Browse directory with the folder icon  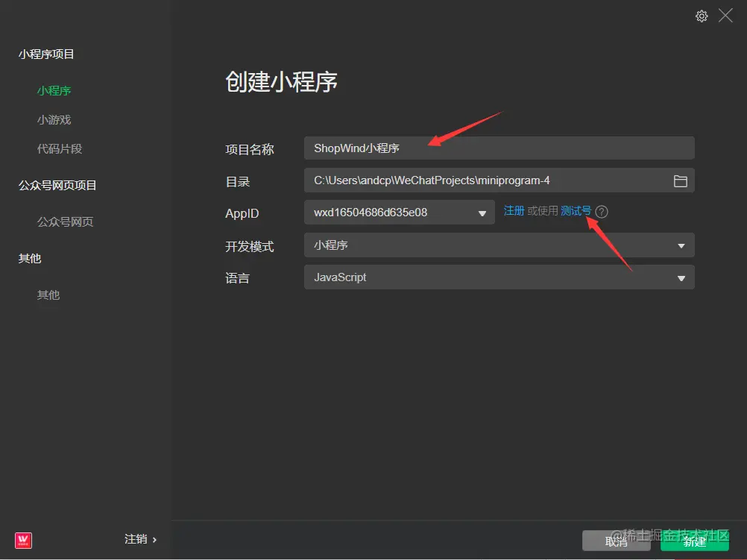tap(681, 180)
